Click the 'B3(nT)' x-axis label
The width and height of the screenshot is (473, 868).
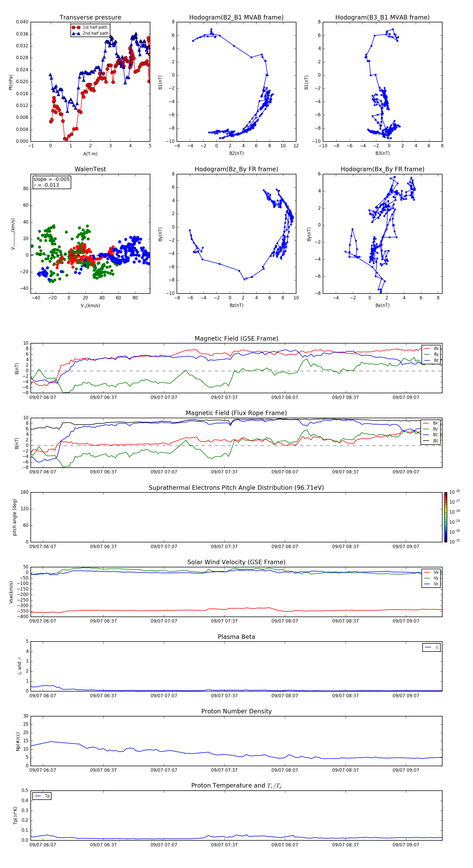click(382, 153)
